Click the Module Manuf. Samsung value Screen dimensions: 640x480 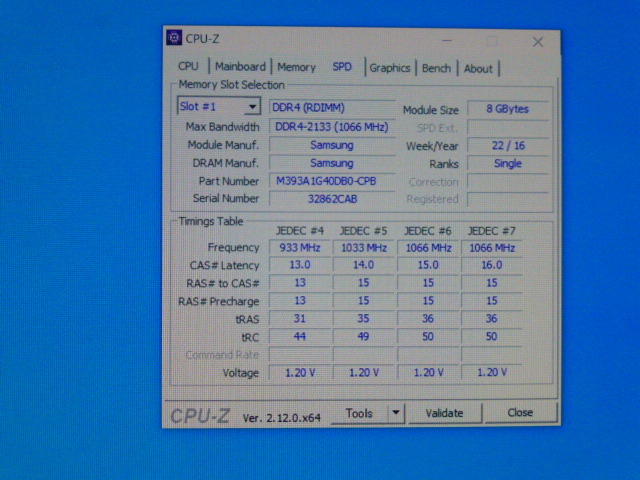click(x=332, y=145)
